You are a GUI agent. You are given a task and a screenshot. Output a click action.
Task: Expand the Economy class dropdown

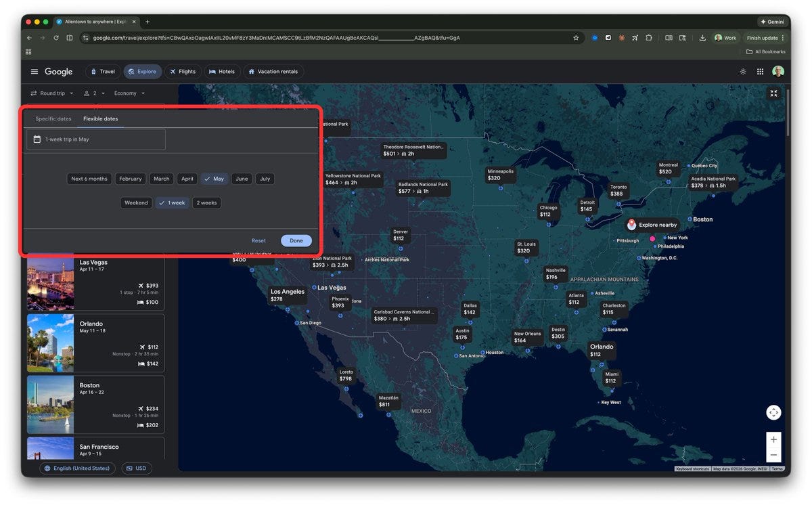[129, 93]
